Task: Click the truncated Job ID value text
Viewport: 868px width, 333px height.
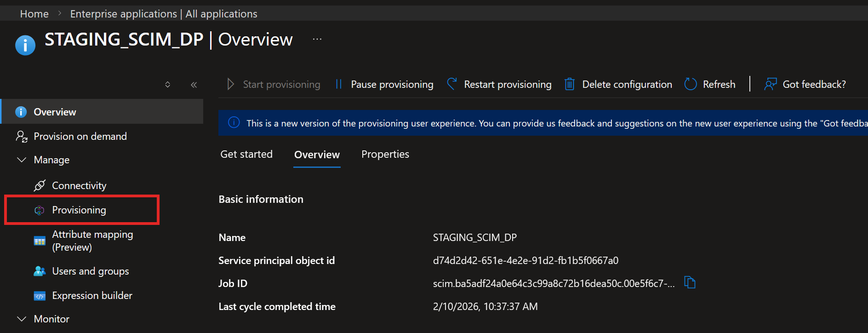Action: point(554,283)
